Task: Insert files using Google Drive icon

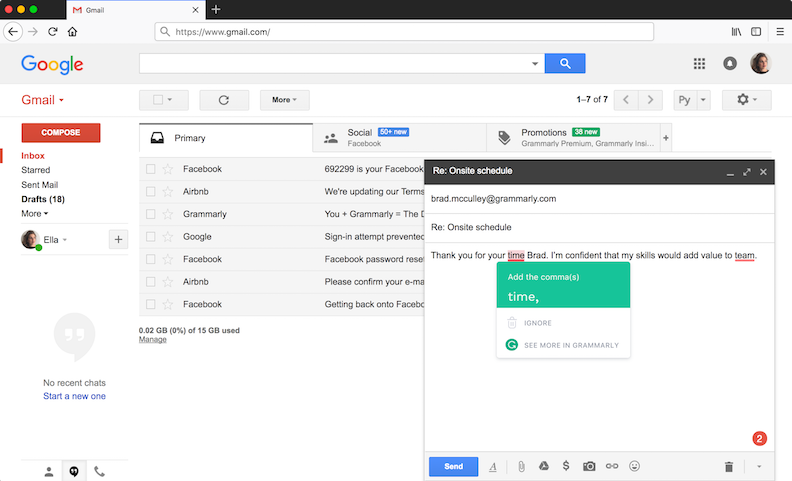Action: 543,466
